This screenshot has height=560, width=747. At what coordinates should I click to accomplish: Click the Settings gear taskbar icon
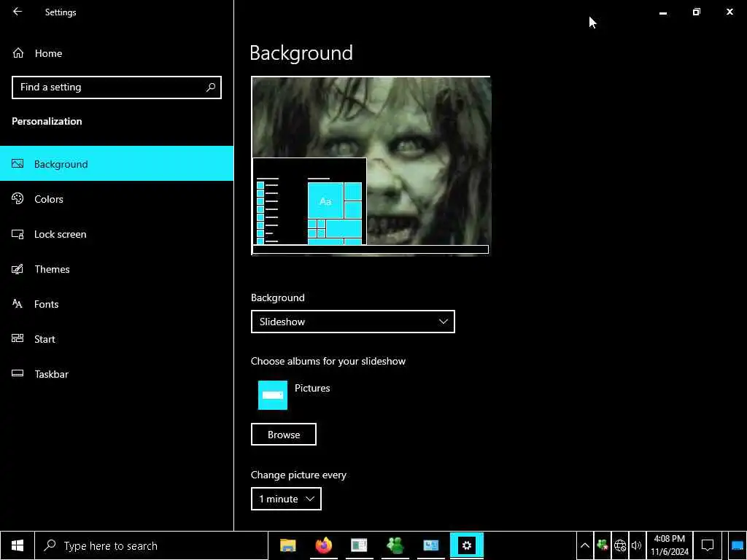467,545
